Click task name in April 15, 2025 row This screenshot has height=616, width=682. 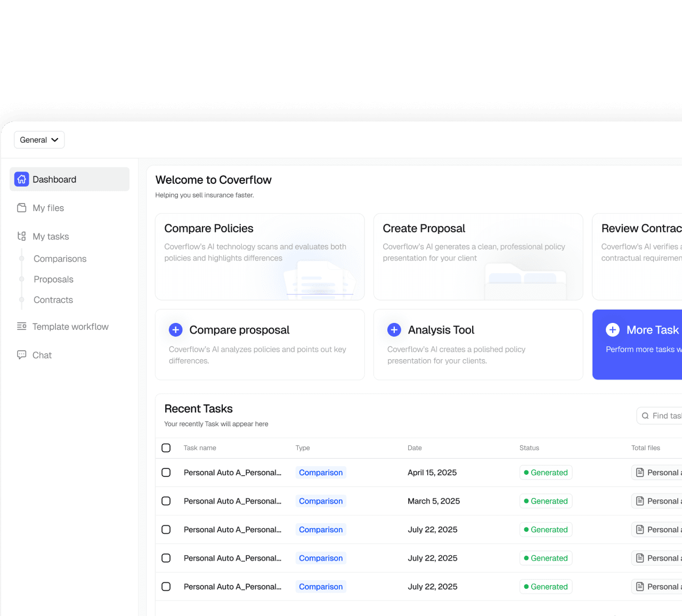tap(232, 473)
